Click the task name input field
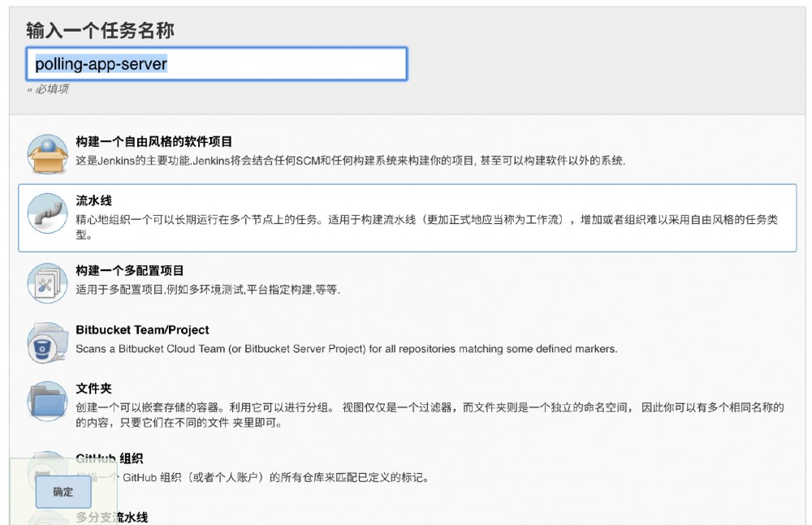The image size is (812, 525). click(x=217, y=64)
